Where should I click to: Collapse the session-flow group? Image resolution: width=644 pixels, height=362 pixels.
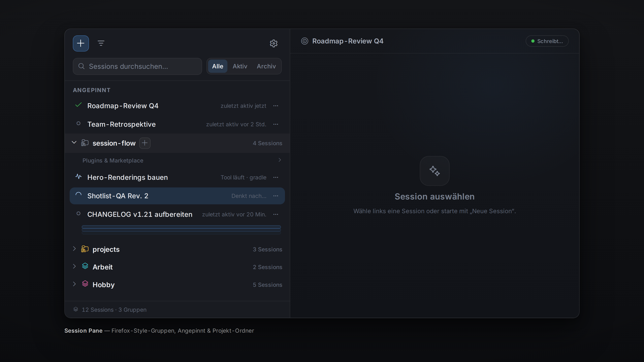point(74,142)
